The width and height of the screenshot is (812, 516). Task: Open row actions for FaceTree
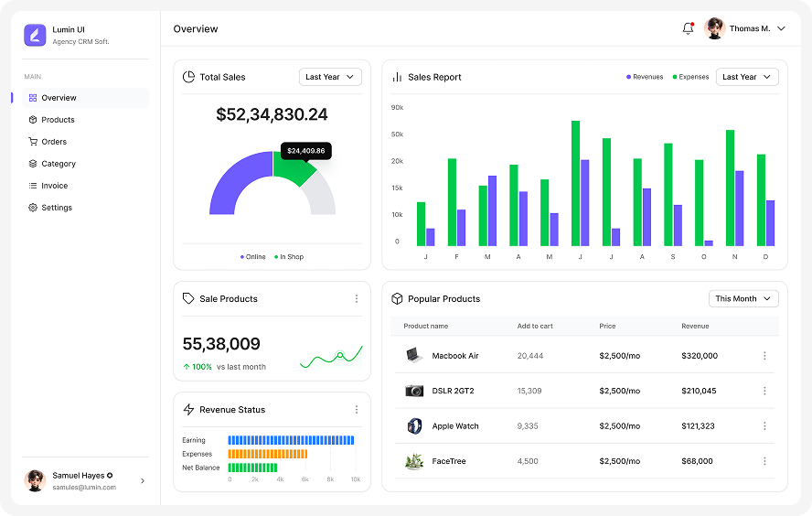point(764,461)
